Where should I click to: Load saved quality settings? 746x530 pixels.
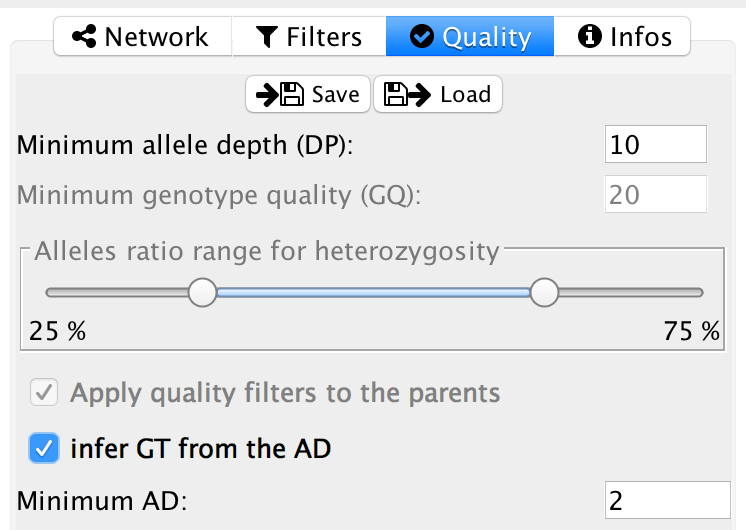click(x=438, y=95)
